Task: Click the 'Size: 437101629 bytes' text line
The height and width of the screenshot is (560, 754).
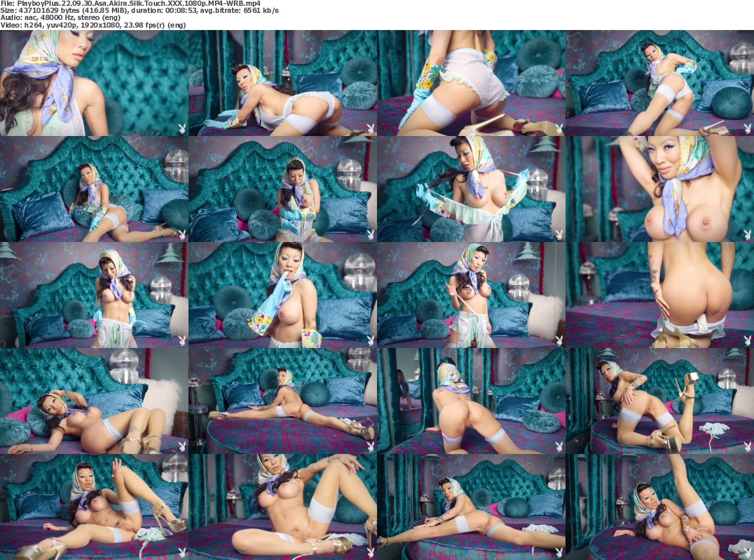Action: point(140,11)
